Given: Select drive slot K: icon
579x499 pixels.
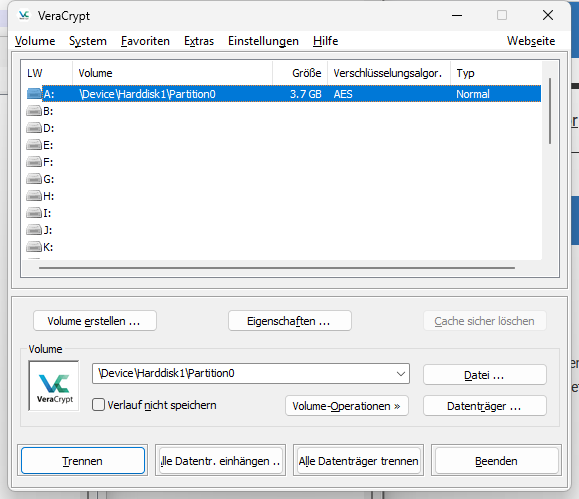Looking at the screenshot, I should pos(34,247).
